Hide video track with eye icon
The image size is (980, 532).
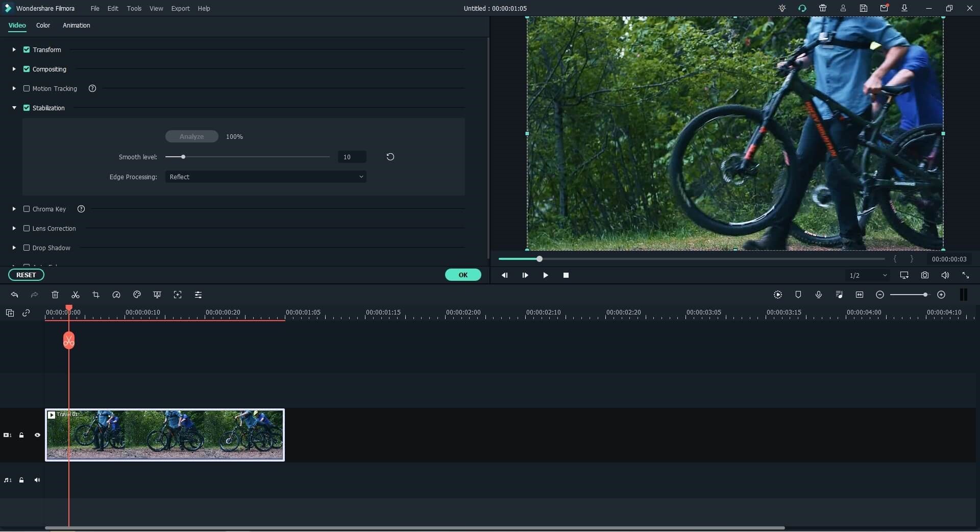pyautogui.click(x=37, y=435)
